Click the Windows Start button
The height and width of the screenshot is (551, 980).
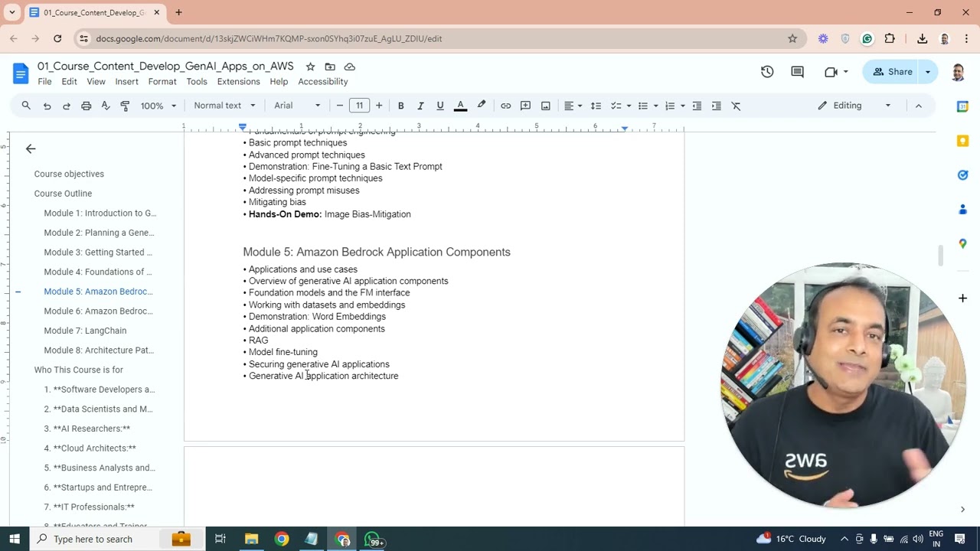coord(15,539)
